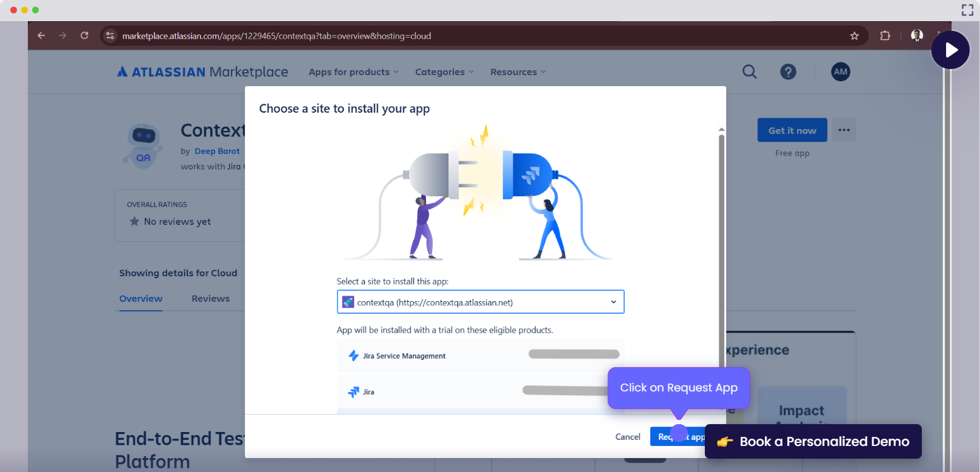Open the browser extensions puzzle icon
The width and height of the screenshot is (980, 472).
tap(885, 36)
